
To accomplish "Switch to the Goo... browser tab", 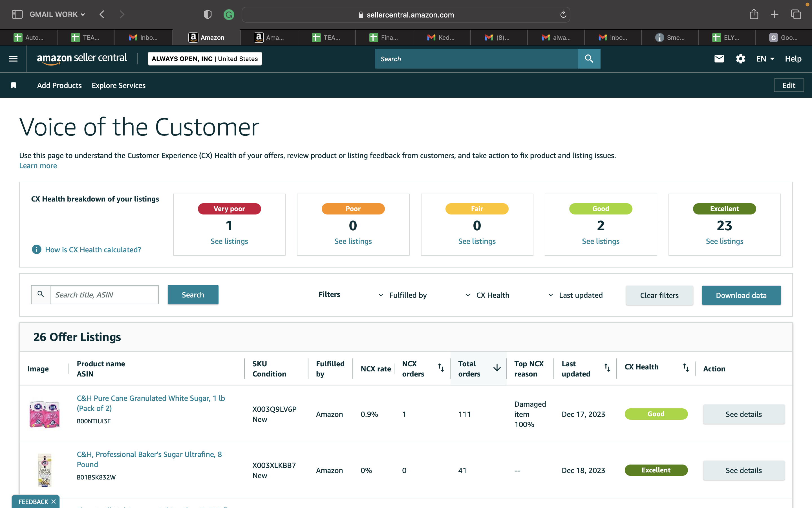I will pyautogui.click(x=784, y=38).
